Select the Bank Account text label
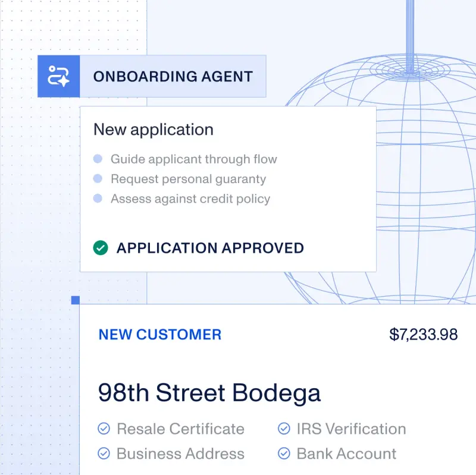This screenshot has width=476, height=475. coord(346,454)
